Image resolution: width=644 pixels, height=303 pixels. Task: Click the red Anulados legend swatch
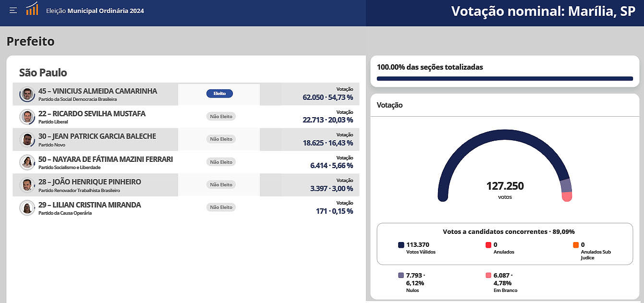point(488,245)
